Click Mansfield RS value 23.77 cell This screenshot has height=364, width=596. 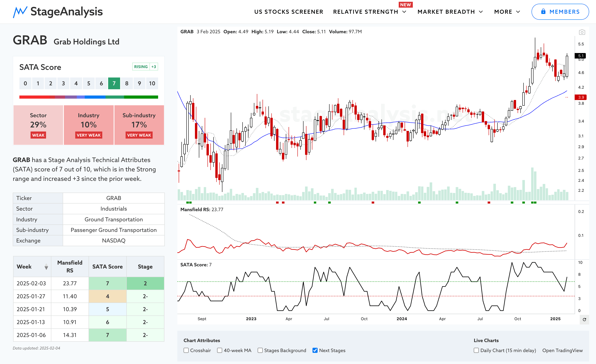coord(70,283)
